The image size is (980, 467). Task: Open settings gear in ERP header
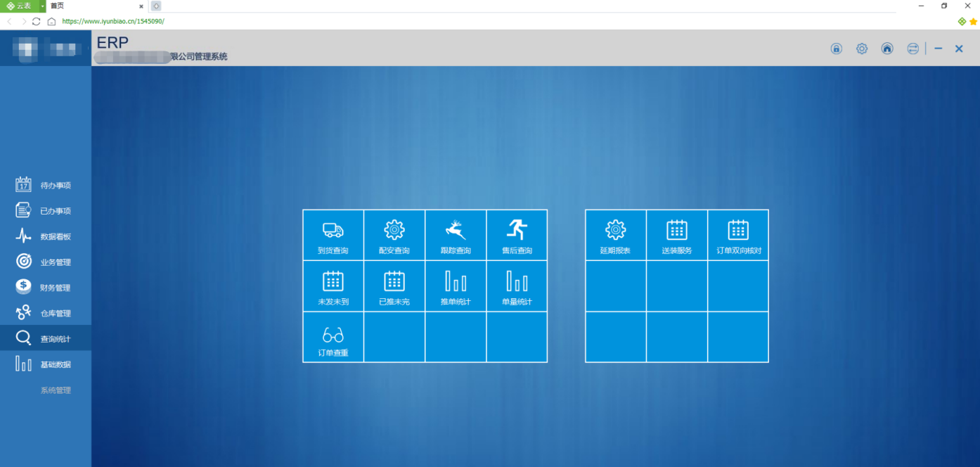[862, 49]
